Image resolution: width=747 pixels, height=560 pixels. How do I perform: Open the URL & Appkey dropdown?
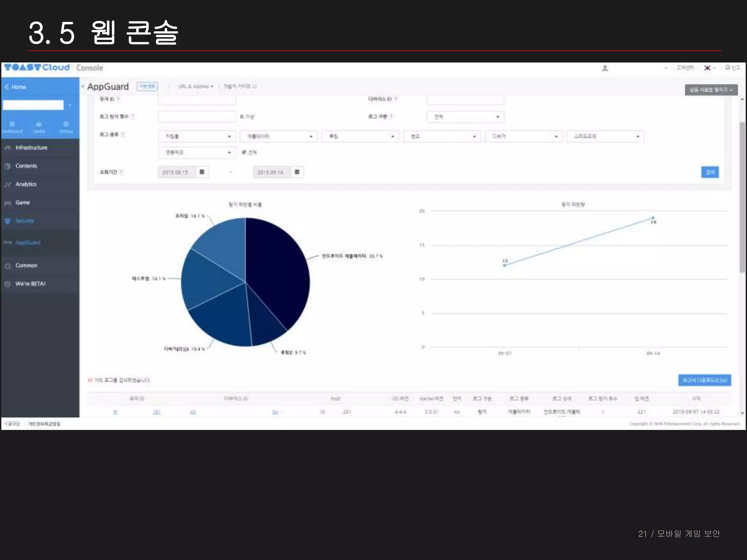coord(196,86)
